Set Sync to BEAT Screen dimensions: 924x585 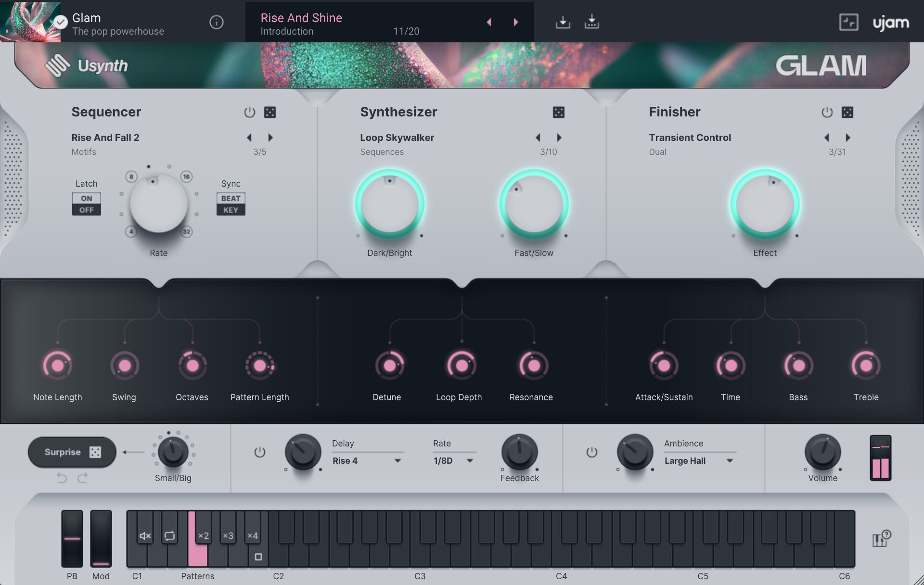231,198
